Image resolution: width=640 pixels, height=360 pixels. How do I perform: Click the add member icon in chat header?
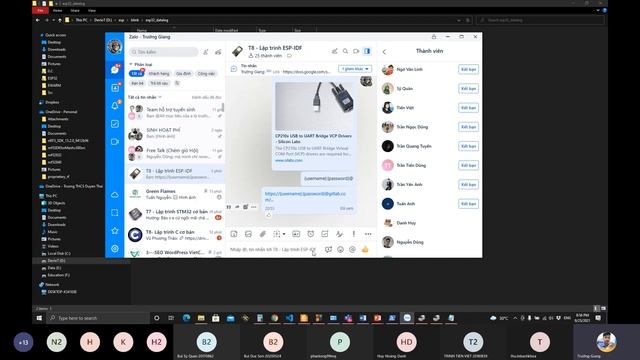(335, 51)
